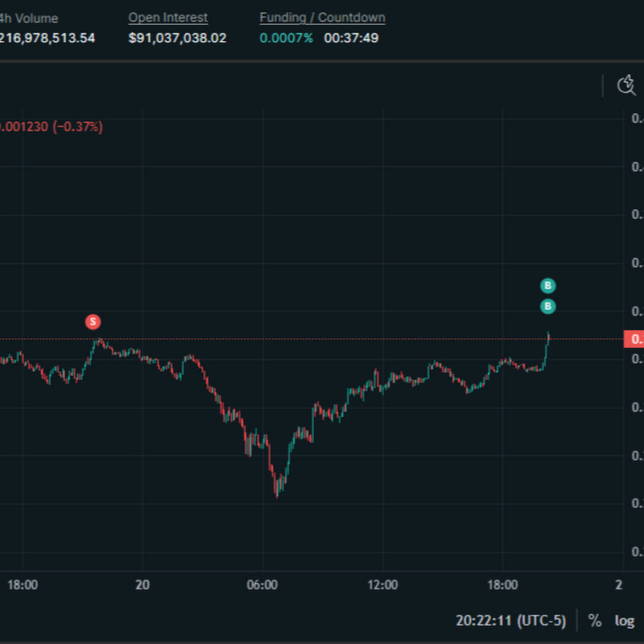Image resolution: width=644 pixels, height=644 pixels.
Task: Click the $91,037,038.02 open interest value
Action: click(x=177, y=37)
